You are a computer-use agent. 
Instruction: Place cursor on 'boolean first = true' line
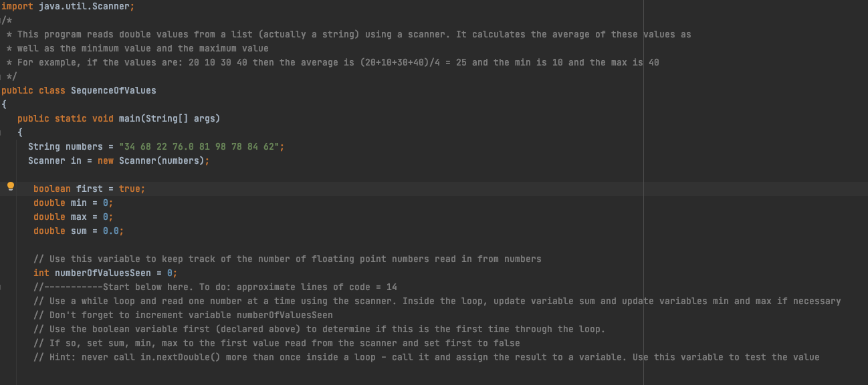pyautogui.click(x=90, y=188)
